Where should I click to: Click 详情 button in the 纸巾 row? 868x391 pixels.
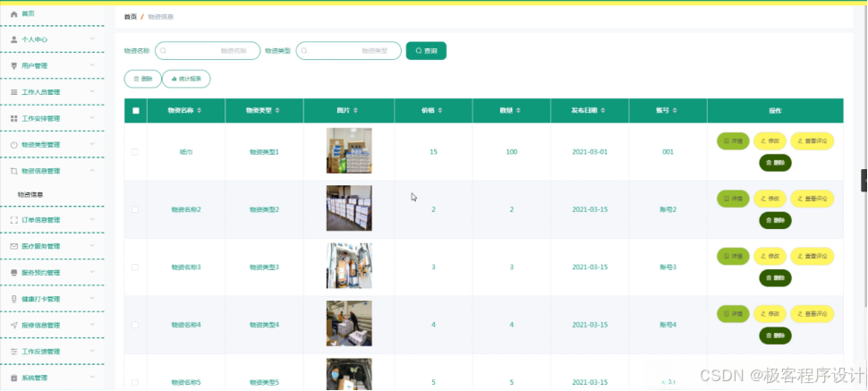tap(733, 141)
